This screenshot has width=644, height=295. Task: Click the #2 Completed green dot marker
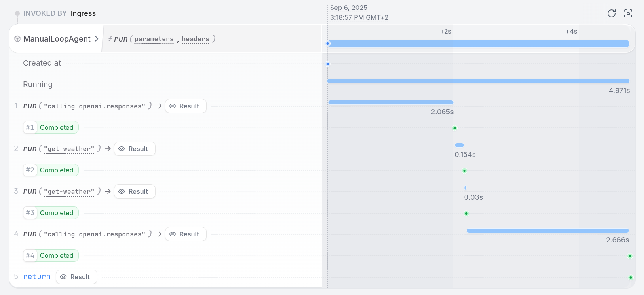[464, 171]
